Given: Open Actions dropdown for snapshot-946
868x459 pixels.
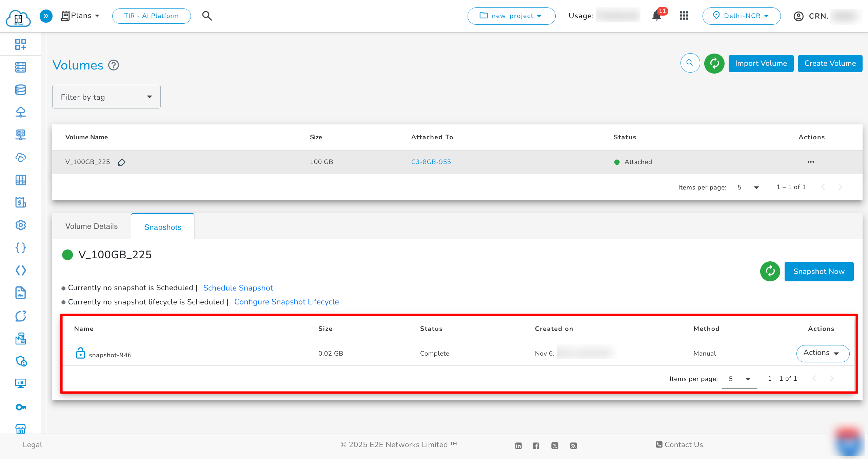Looking at the screenshot, I should pos(822,353).
